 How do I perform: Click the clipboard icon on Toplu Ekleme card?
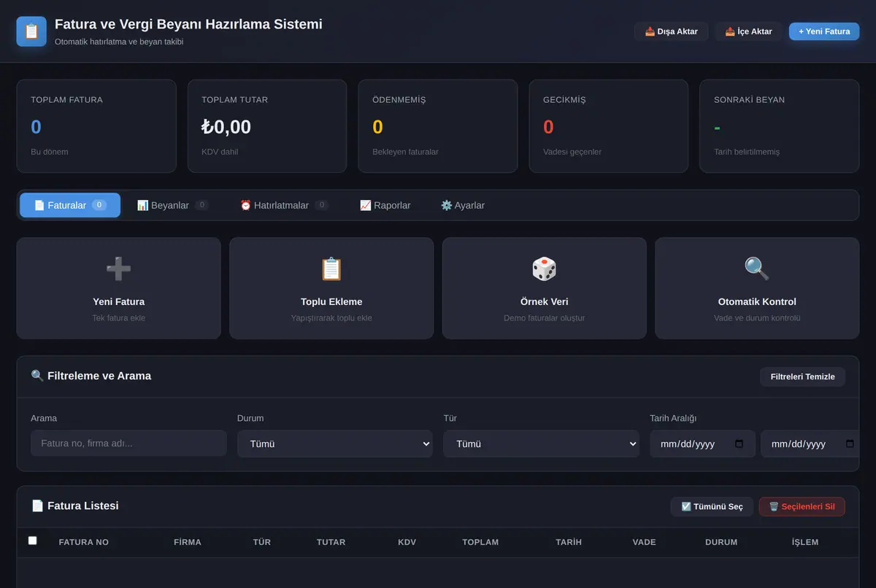(331, 269)
